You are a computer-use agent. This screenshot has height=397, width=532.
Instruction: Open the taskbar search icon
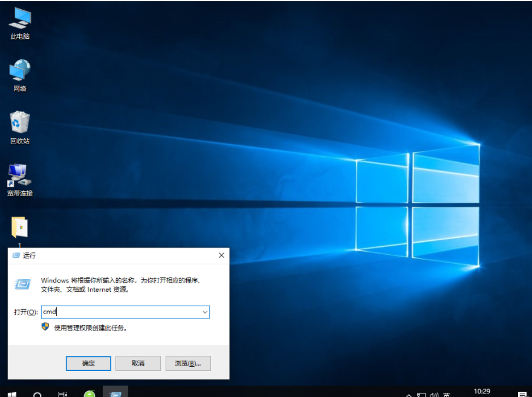pyautogui.click(x=37, y=394)
